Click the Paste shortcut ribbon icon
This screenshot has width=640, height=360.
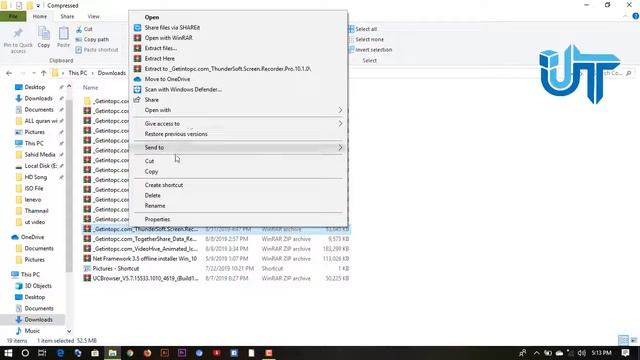coord(79,50)
